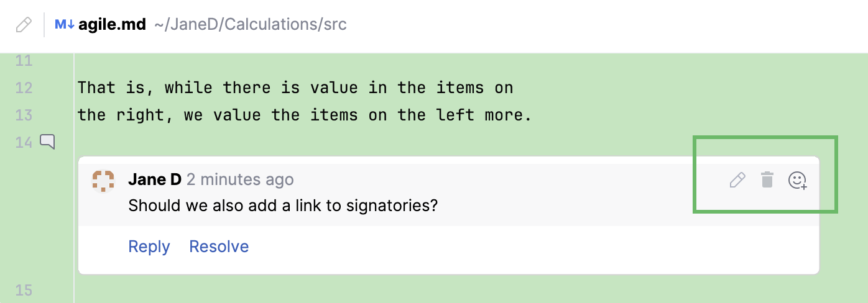Viewport: 868px width, 303px height.
Task: Add an emoji reaction to the comment
Action: point(797,181)
